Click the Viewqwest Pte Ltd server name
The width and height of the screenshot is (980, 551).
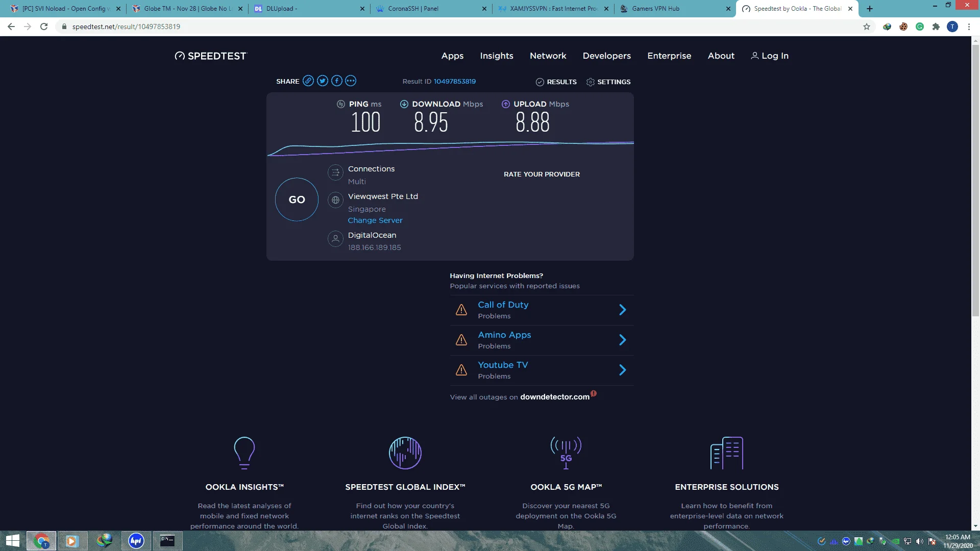[x=383, y=196]
